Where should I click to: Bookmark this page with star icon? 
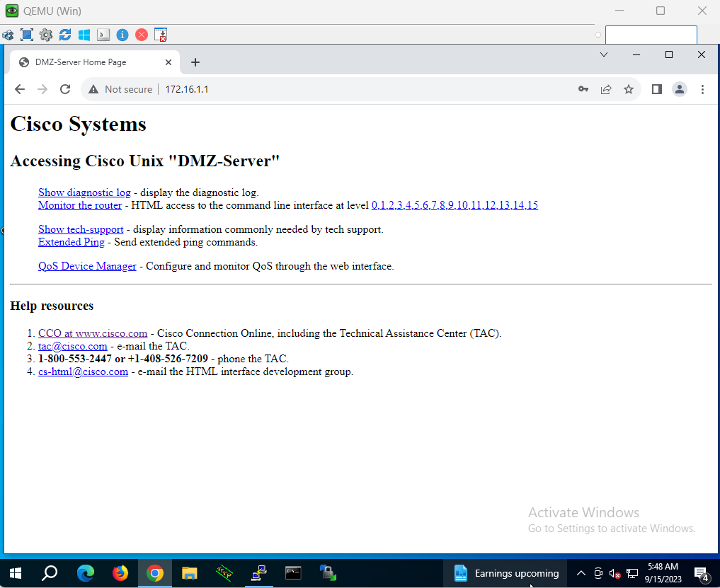click(x=628, y=89)
